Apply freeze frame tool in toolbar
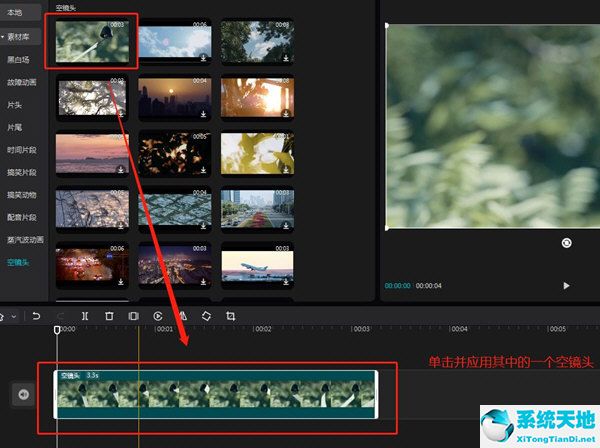 coord(134,316)
